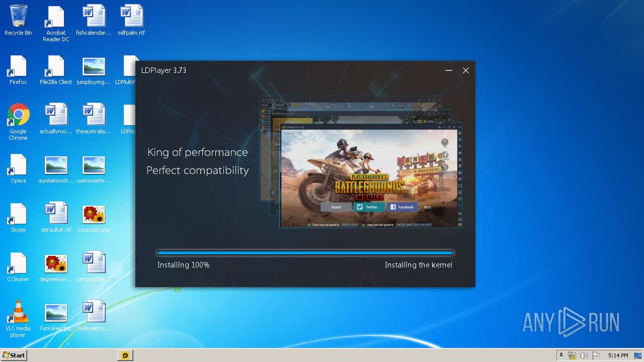Select the fantakes.jpg image icon
Viewport: 644px width, 362px height.
(x=56, y=316)
